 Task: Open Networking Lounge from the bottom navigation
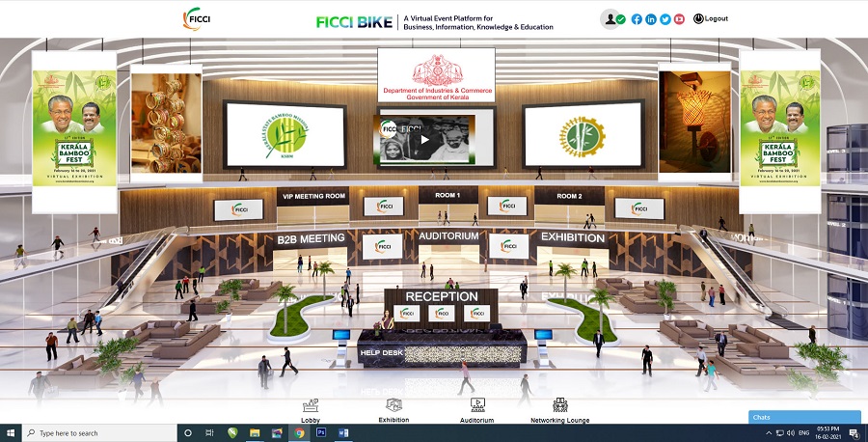(x=559, y=409)
